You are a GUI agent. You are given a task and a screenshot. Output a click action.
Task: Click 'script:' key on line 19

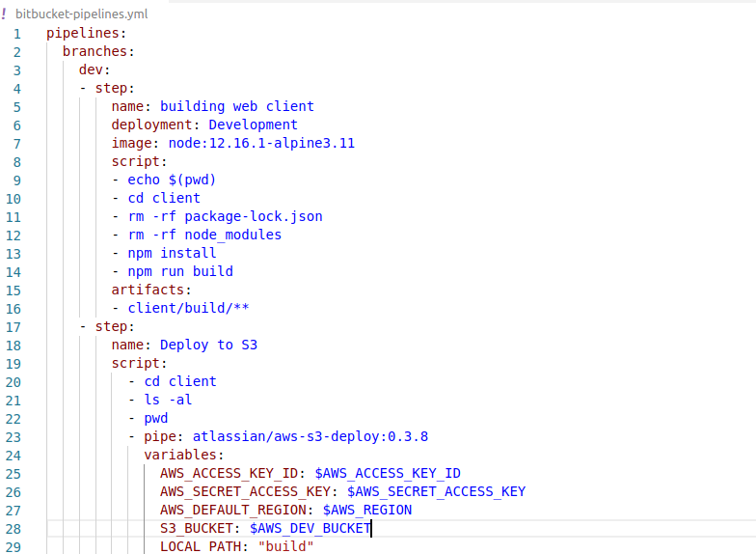tap(139, 363)
